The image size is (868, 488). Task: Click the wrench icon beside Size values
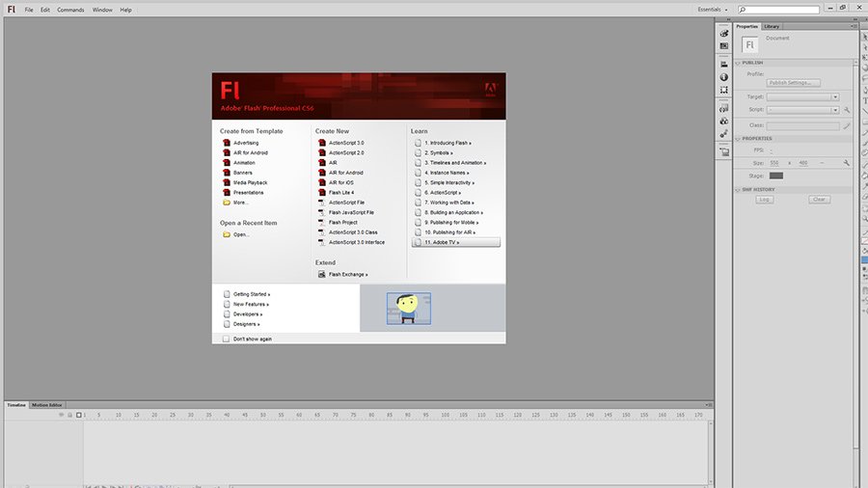coord(847,163)
